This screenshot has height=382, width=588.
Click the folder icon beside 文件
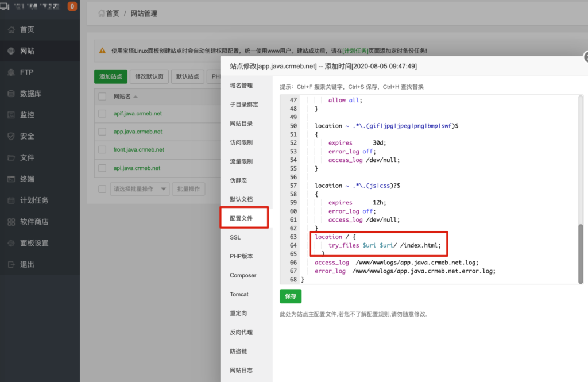(x=11, y=157)
